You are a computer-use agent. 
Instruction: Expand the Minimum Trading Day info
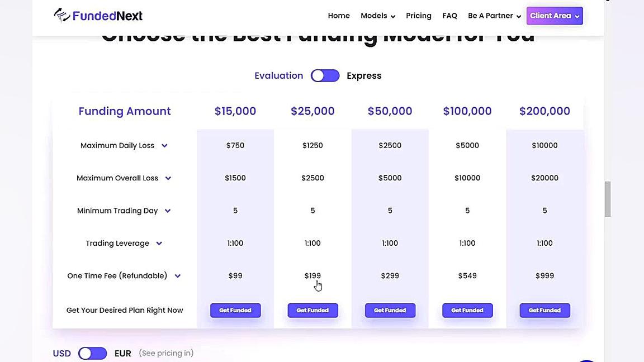(167, 211)
